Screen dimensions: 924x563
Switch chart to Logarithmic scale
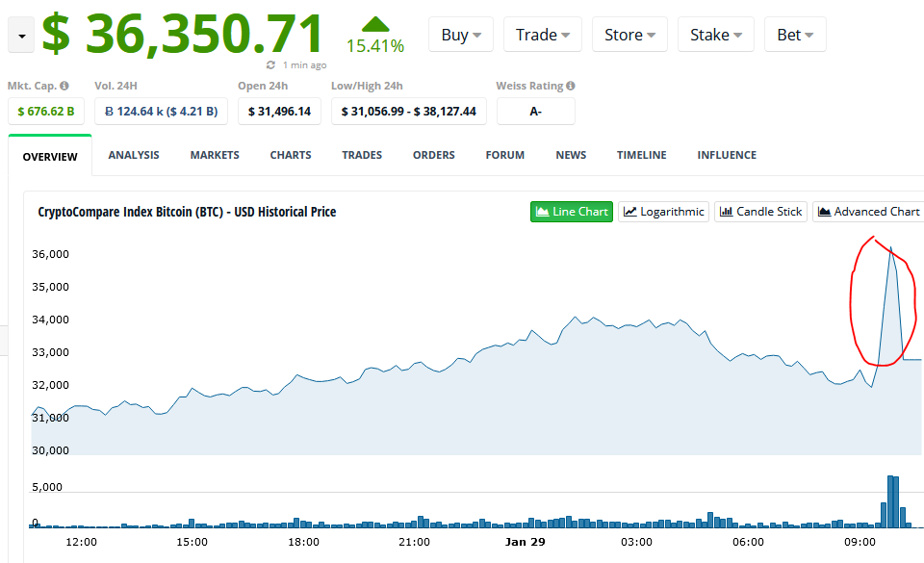[x=663, y=212]
